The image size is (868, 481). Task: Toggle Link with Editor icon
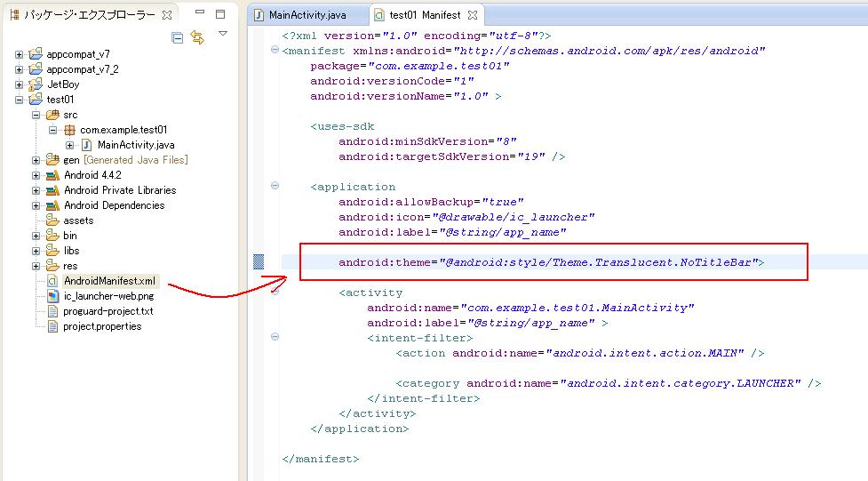tap(197, 37)
